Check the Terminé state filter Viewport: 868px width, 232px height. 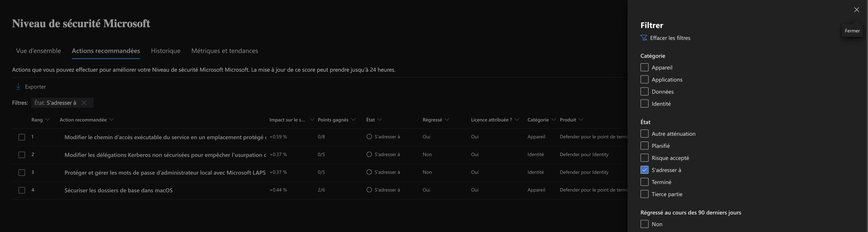[644, 182]
